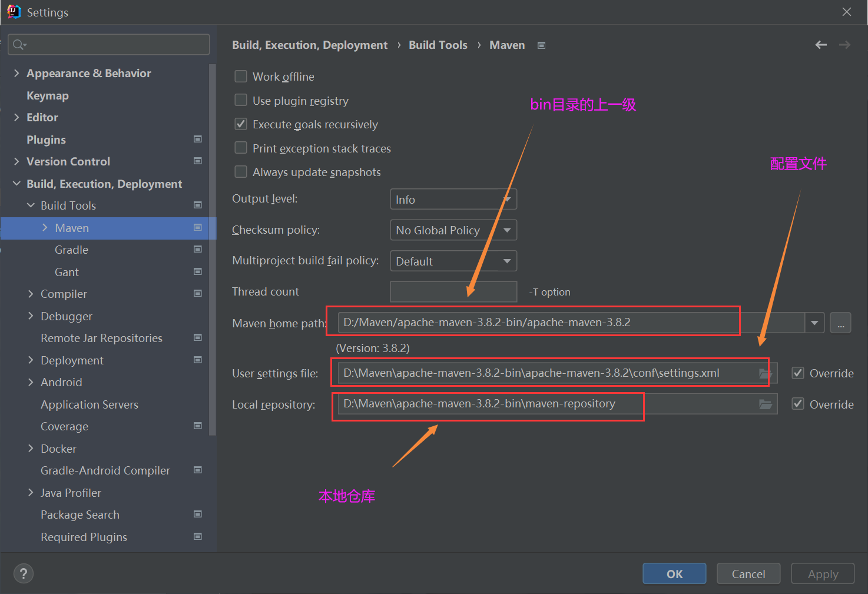Click the Cancel button
This screenshot has height=594, width=868.
click(x=748, y=573)
